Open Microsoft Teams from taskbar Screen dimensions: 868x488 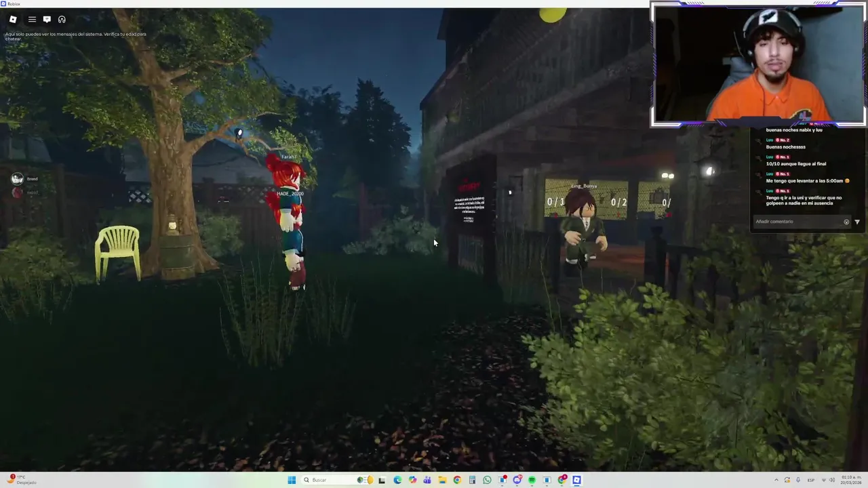click(427, 480)
